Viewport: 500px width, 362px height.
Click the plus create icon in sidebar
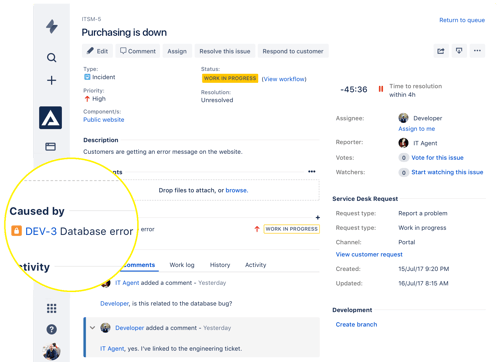pos(51,80)
